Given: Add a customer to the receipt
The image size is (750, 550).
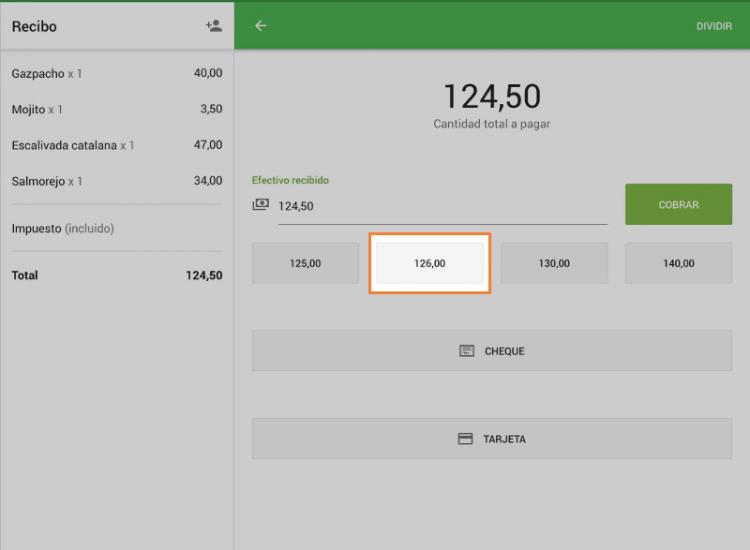Looking at the screenshot, I should click(x=213, y=26).
